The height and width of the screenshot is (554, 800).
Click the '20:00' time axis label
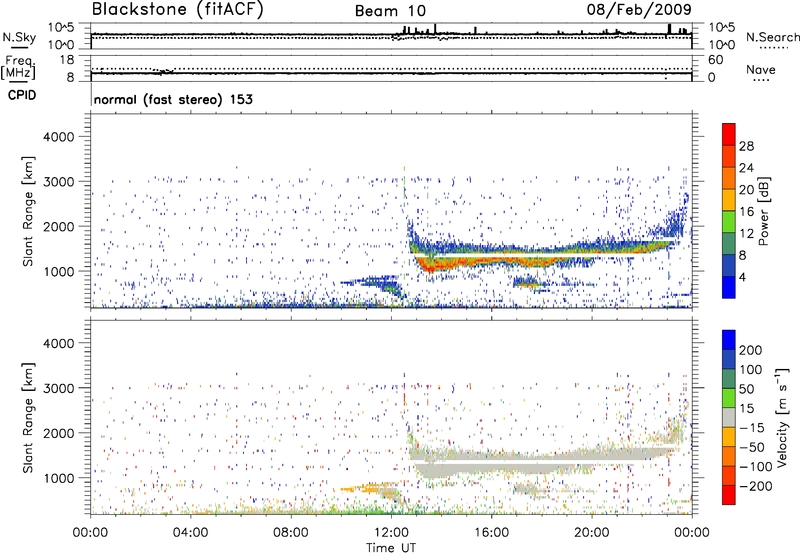[x=591, y=533]
